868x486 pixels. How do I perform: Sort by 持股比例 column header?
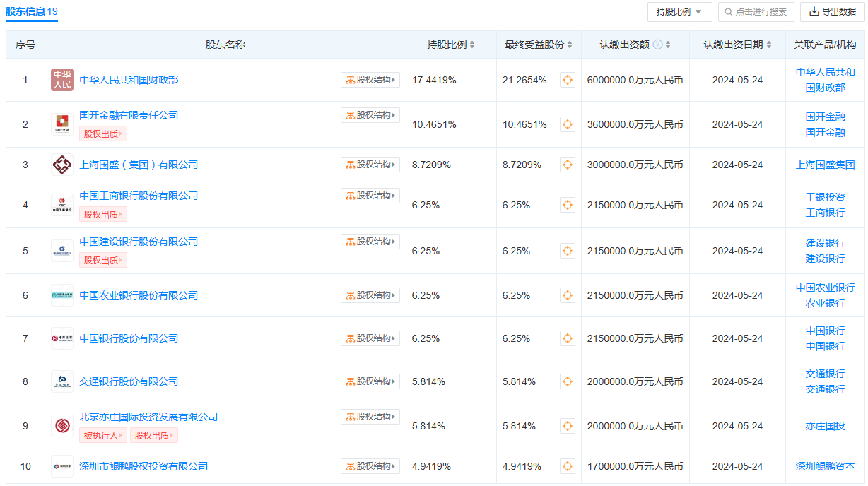pyautogui.click(x=451, y=45)
